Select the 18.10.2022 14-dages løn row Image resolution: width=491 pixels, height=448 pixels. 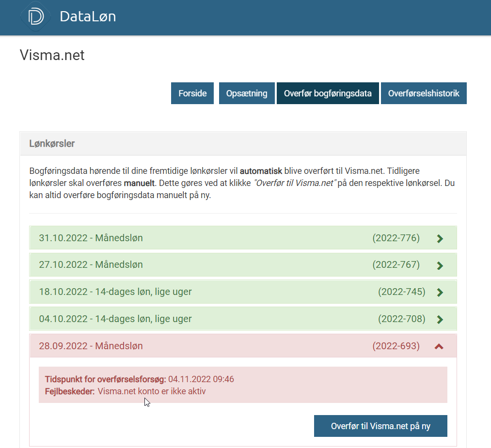(115, 292)
